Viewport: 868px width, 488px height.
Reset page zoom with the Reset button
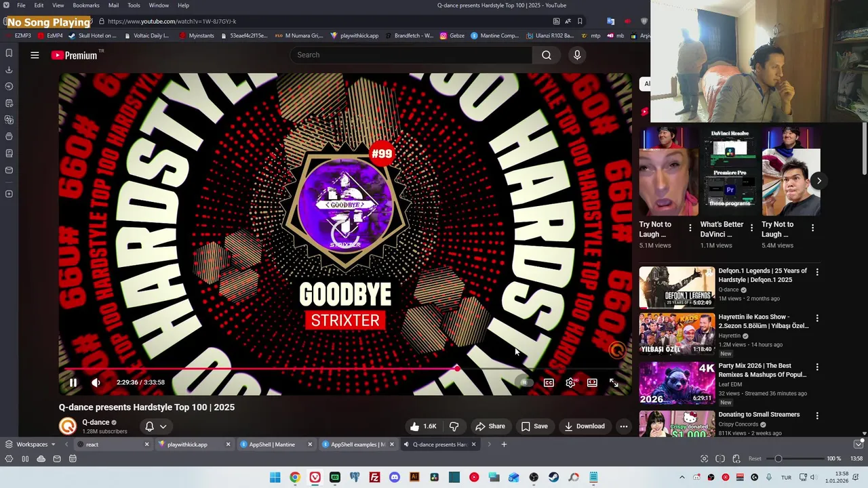tap(755, 459)
